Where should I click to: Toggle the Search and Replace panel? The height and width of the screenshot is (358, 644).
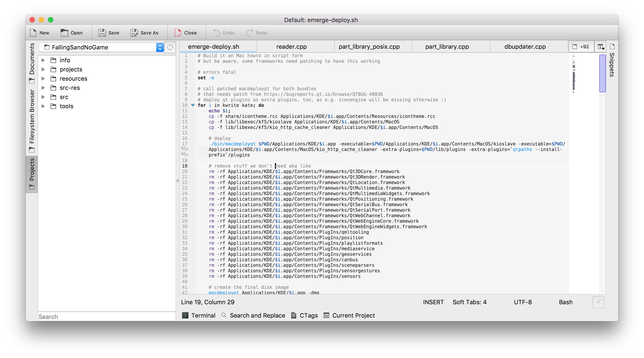coord(253,315)
